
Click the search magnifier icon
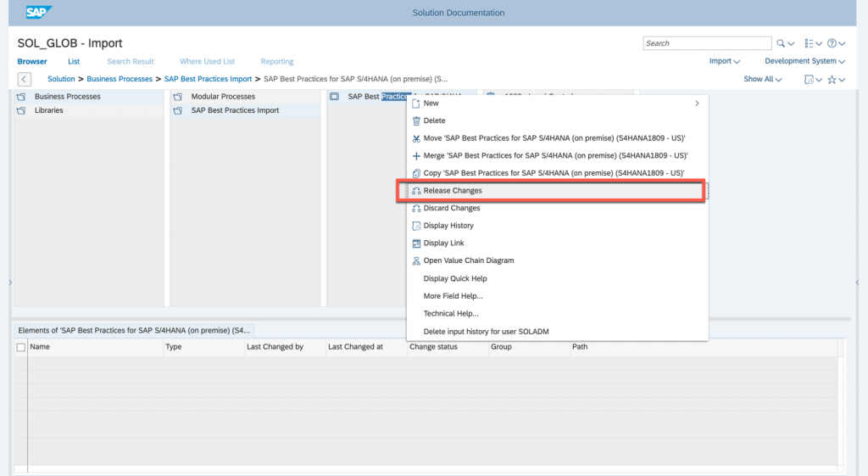click(781, 43)
